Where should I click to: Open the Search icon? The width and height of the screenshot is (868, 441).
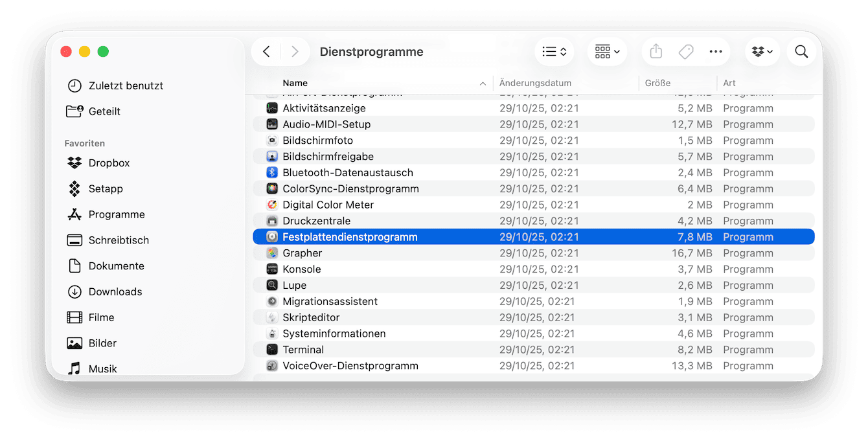click(801, 51)
